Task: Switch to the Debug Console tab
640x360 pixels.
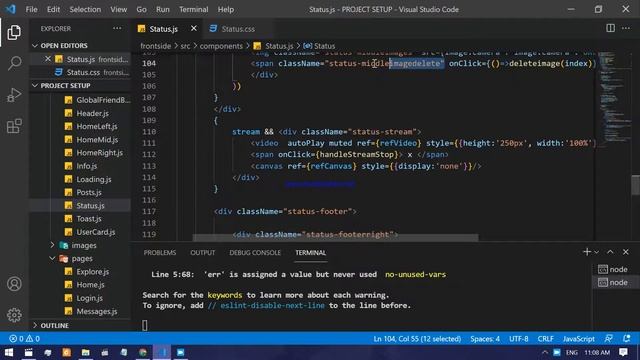Action: click(255, 253)
